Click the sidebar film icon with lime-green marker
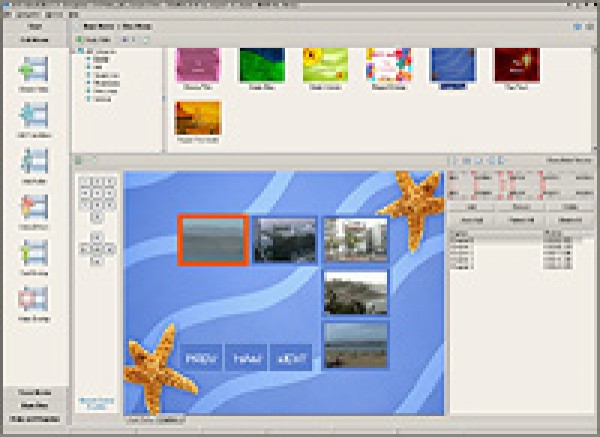This screenshot has width=600, height=437. [33, 253]
